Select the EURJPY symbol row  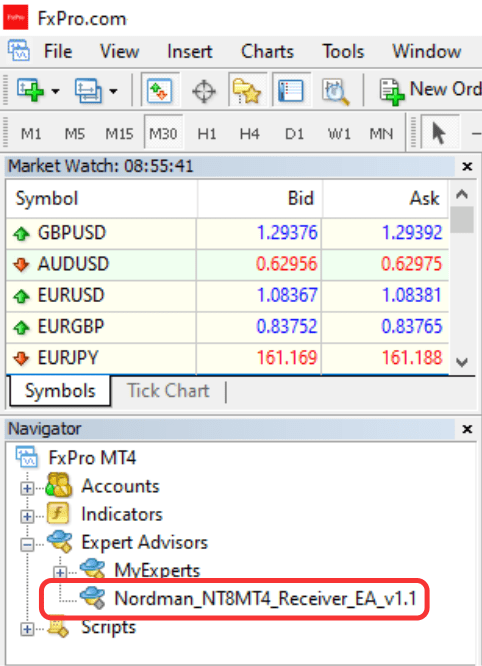[x=228, y=358]
